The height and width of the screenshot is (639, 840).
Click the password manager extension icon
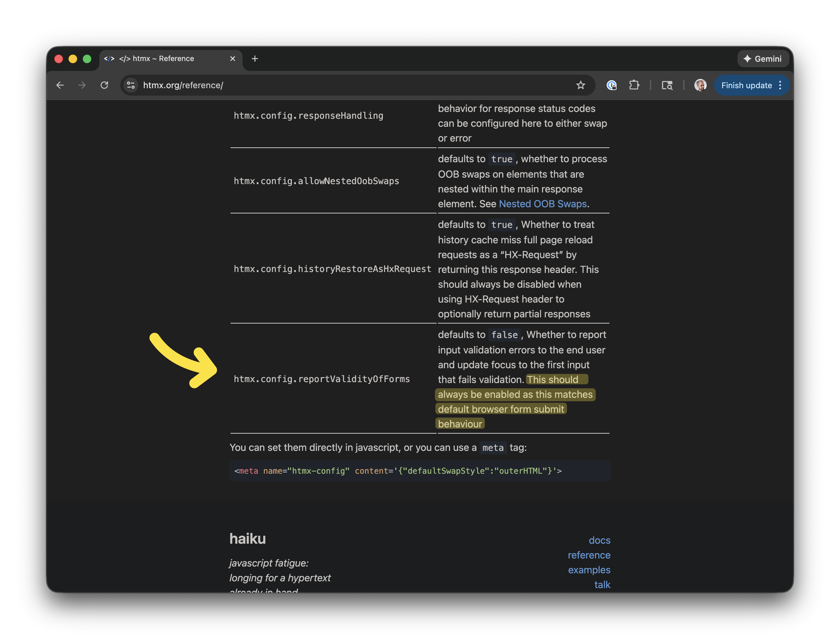click(x=611, y=85)
